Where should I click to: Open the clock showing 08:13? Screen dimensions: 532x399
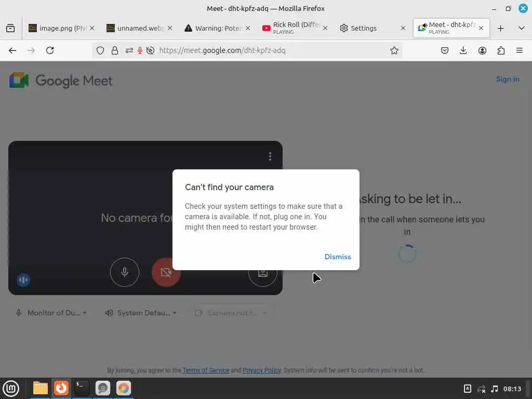(512, 389)
